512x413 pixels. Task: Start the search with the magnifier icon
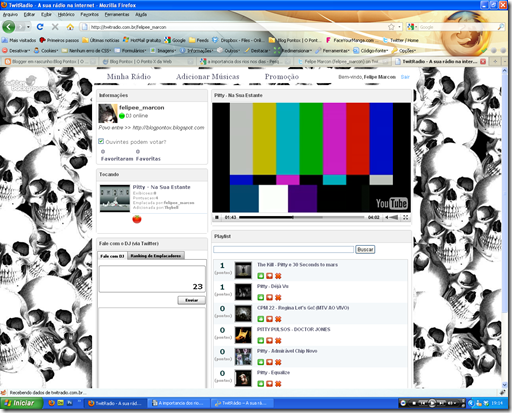pyautogui.click(x=501, y=27)
